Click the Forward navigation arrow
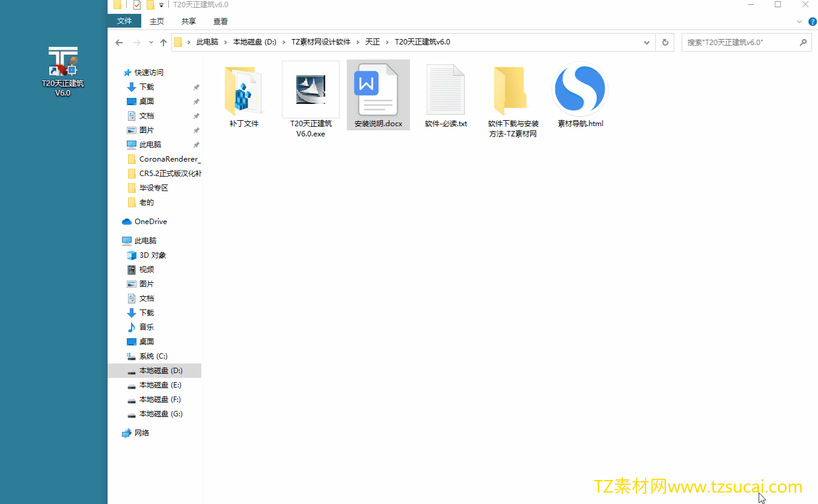This screenshot has height=504, width=818. [136, 43]
